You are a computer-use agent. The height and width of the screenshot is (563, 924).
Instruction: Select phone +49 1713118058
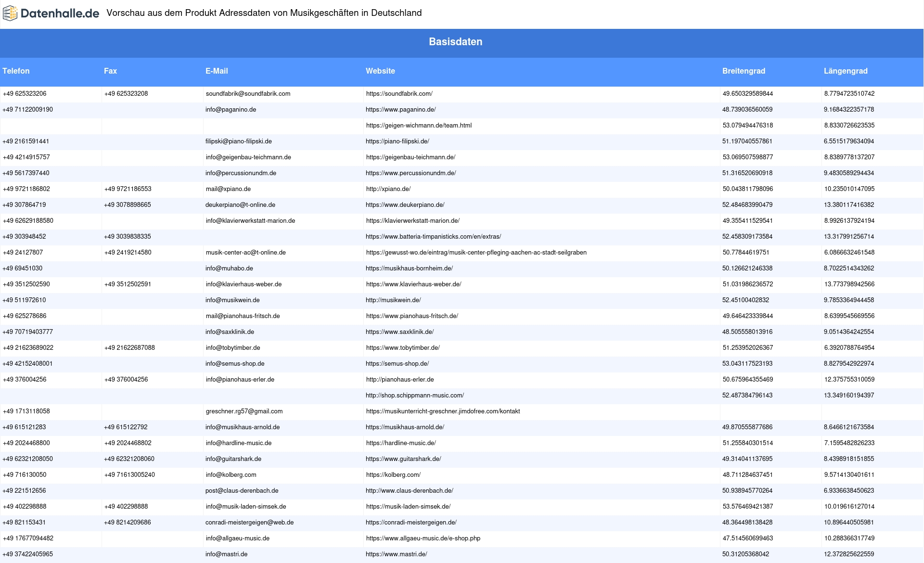point(26,411)
